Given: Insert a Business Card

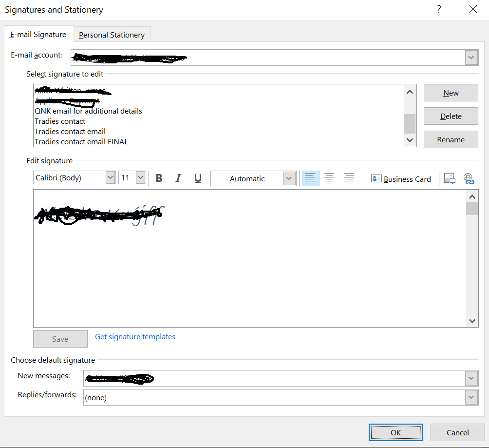Looking at the screenshot, I should 401,179.
